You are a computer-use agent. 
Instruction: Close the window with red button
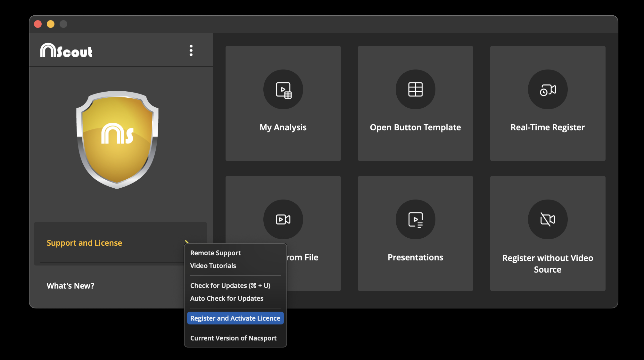38,24
